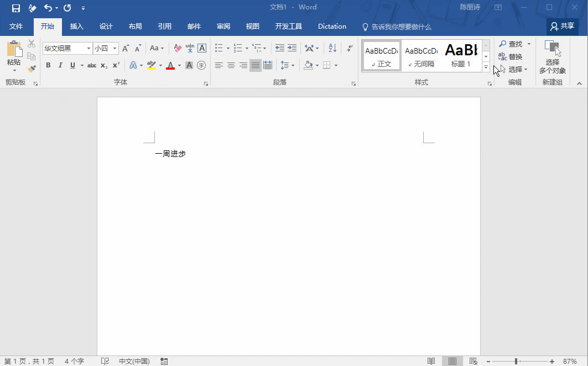This screenshot has height=366, width=588.
Task: Collapse the ribbon with the chevron
Action: 579,83
